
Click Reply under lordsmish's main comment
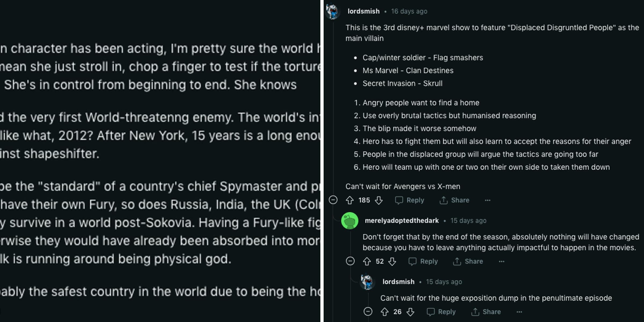pos(410,200)
